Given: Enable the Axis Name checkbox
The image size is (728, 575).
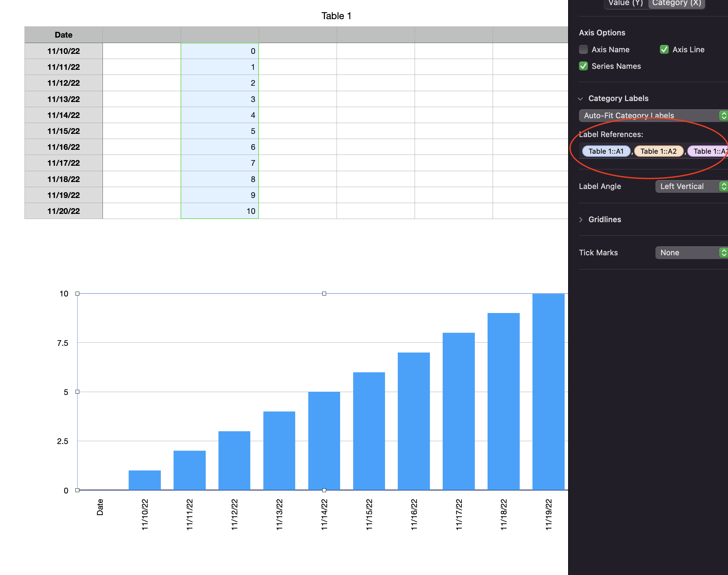Looking at the screenshot, I should pos(583,49).
